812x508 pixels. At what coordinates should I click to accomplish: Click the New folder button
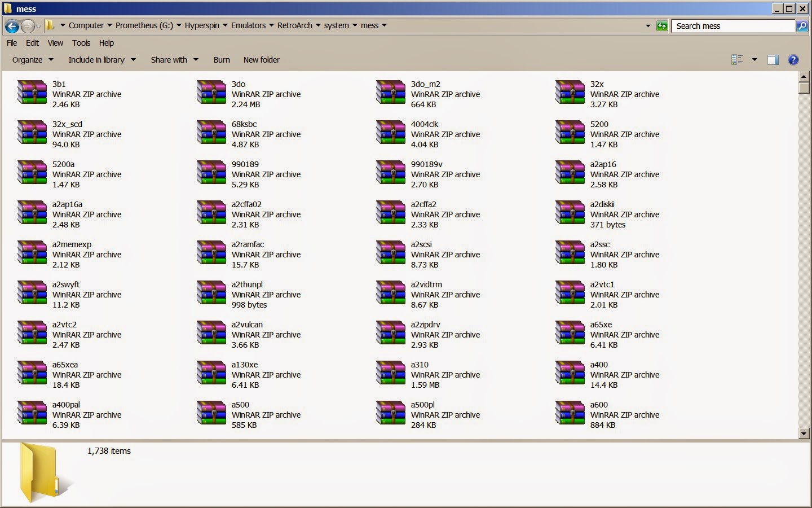pyautogui.click(x=262, y=60)
